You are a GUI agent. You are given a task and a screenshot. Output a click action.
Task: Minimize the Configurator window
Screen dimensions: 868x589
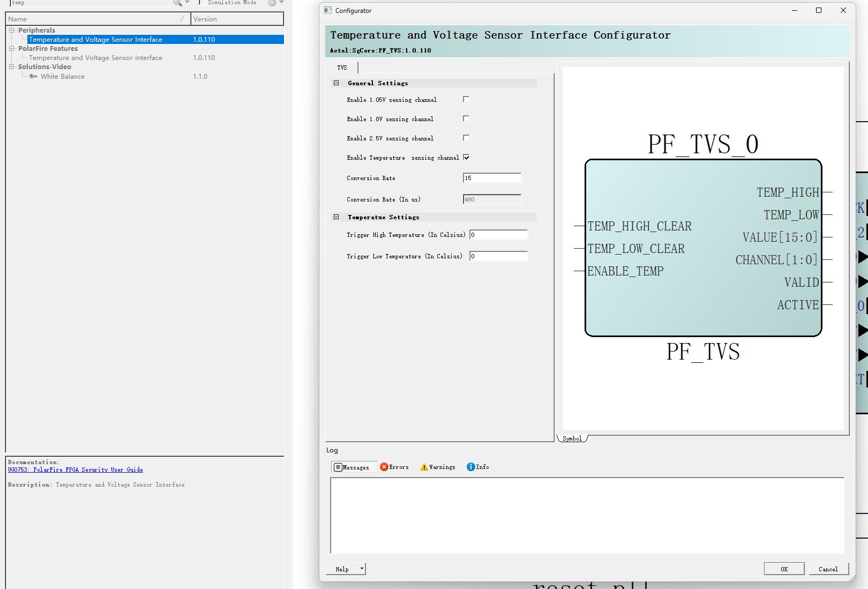[x=795, y=10]
